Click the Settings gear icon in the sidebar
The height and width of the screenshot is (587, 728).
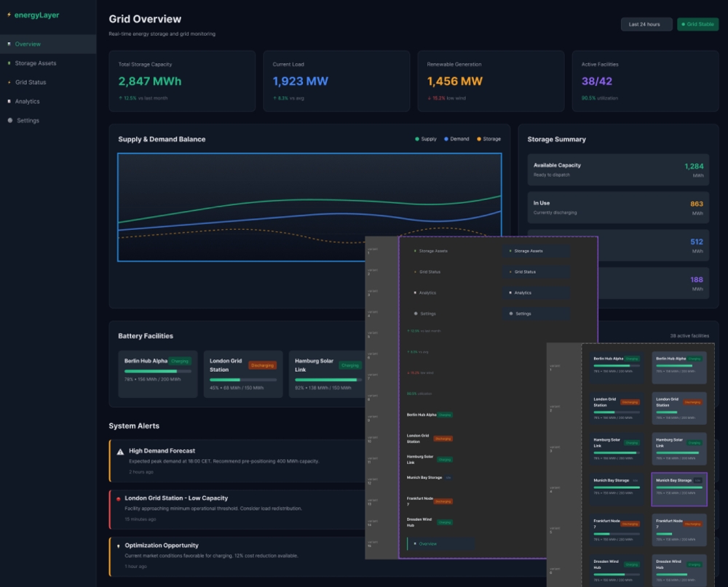(x=12, y=120)
